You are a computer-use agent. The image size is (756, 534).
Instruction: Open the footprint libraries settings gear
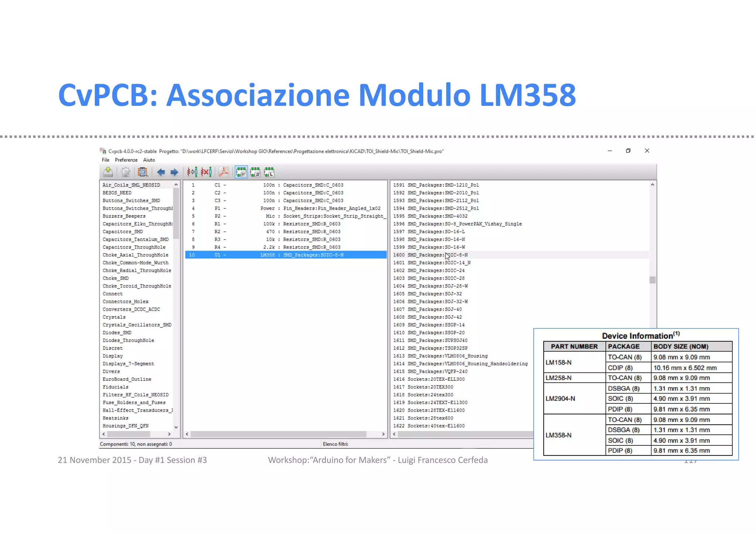pyautogui.click(x=126, y=172)
